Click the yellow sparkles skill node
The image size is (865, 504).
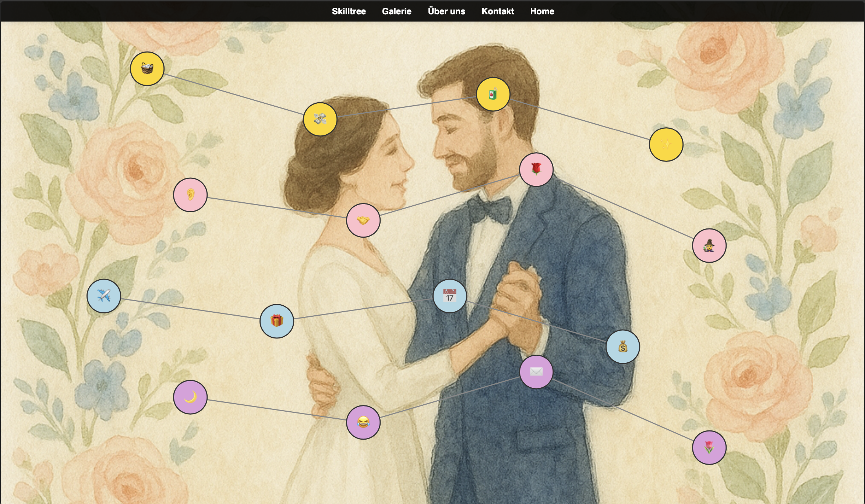666,145
